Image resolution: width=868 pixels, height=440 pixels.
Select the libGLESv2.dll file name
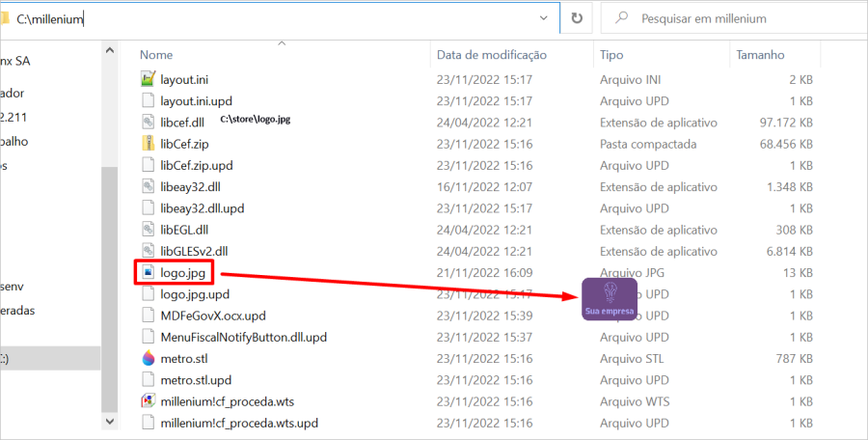[194, 251]
